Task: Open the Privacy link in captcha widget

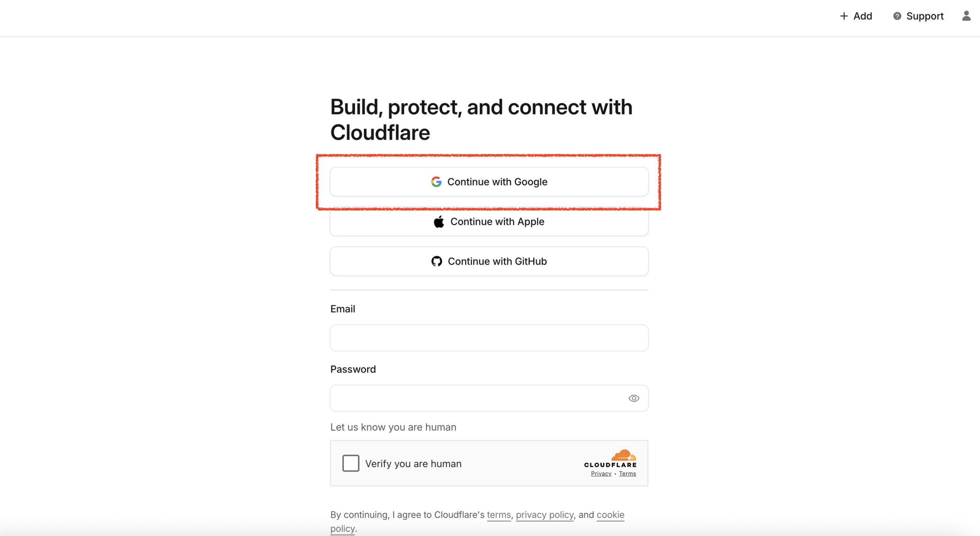Action: [601, 474]
